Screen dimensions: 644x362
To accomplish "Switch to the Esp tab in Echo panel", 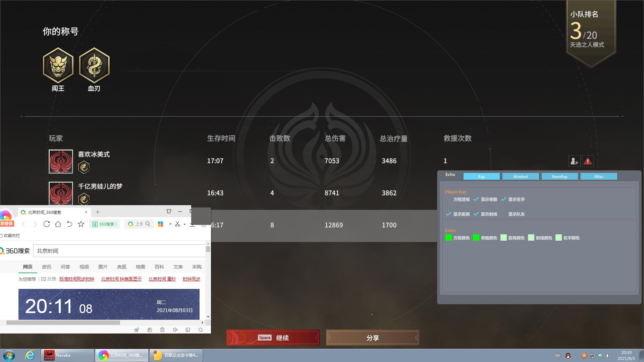I will 481,177.
